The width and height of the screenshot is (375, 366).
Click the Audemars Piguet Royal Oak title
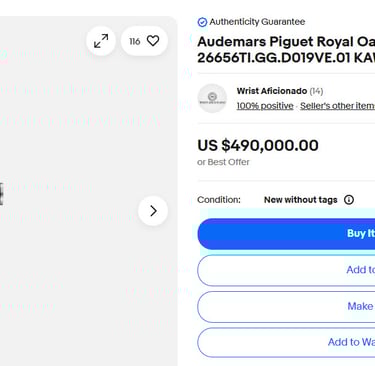(x=286, y=50)
